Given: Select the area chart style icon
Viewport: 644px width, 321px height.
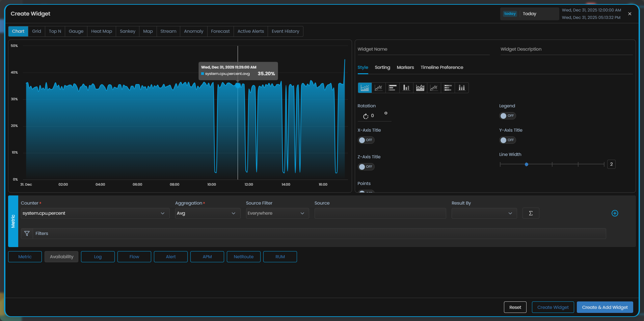Looking at the screenshot, I should click(365, 88).
